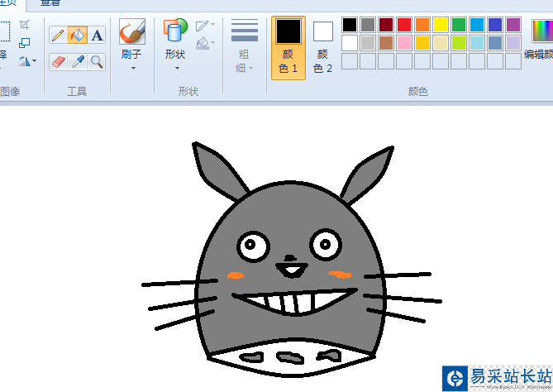Pick the turquoise blue color swatch
553x392 pixels.
pyautogui.click(x=477, y=25)
